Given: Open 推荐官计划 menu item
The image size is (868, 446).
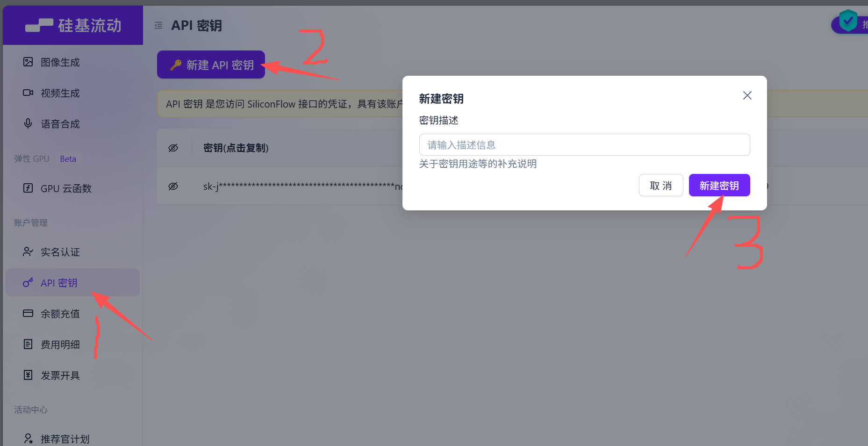Looking at the screenshot, I should pos(72,439).
